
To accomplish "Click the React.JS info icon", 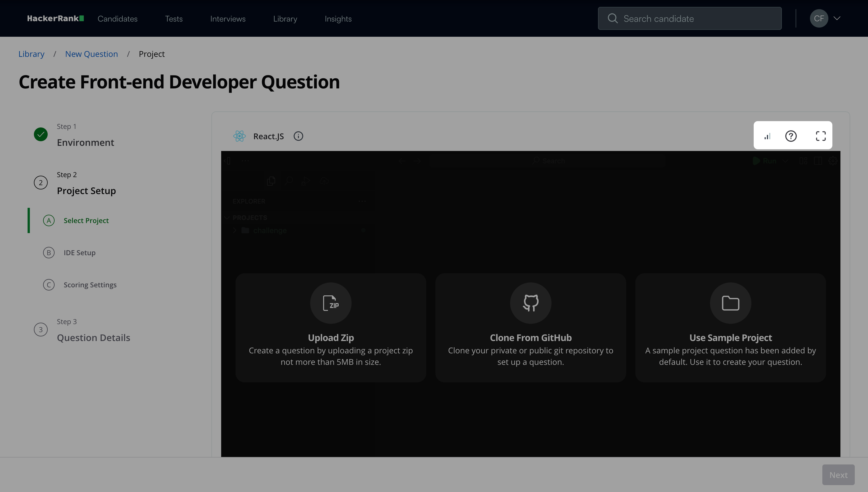I will tap(298, 136).
